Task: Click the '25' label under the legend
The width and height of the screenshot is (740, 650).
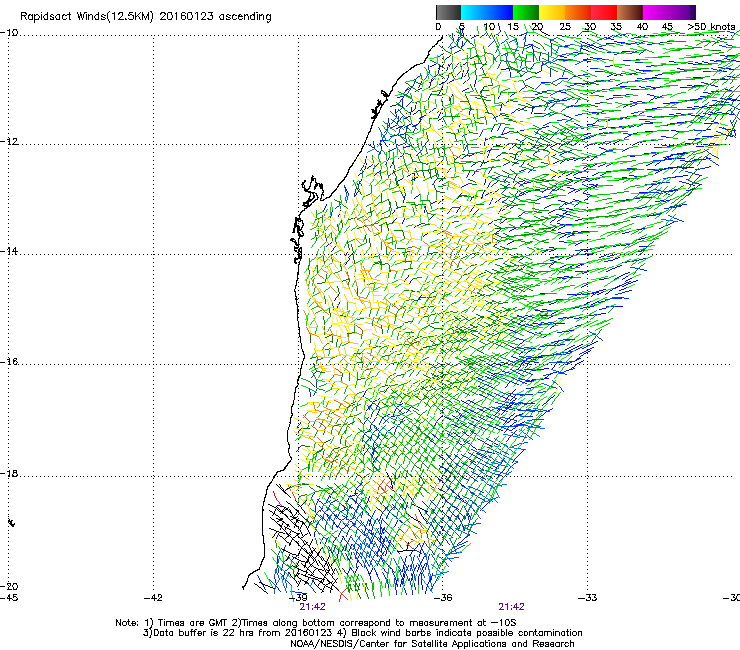Action: 565,27
